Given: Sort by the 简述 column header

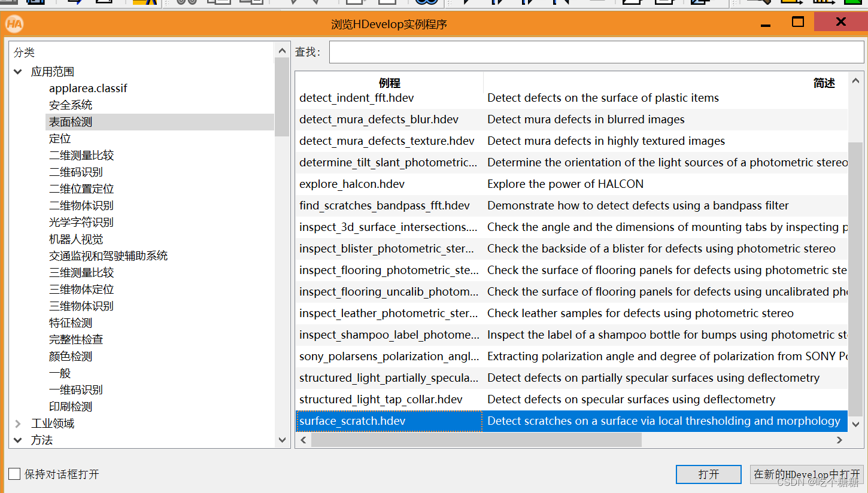Looking at the screenshot, I should (824, 83).
